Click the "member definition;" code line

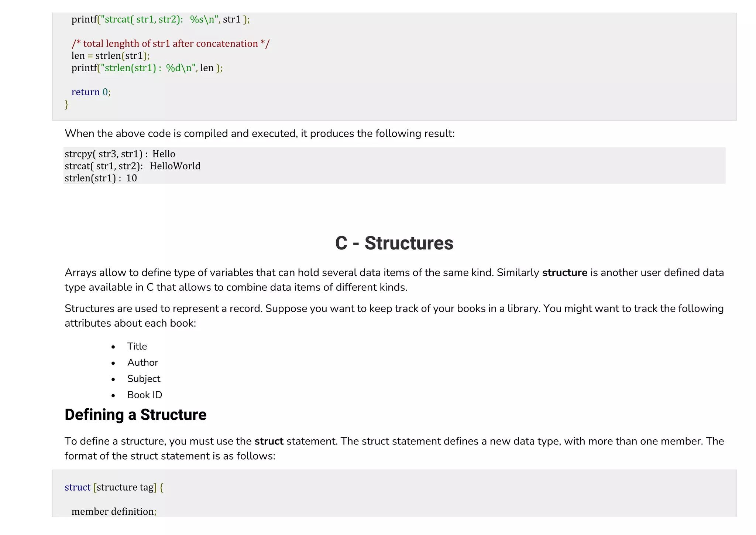click(114, 511)
